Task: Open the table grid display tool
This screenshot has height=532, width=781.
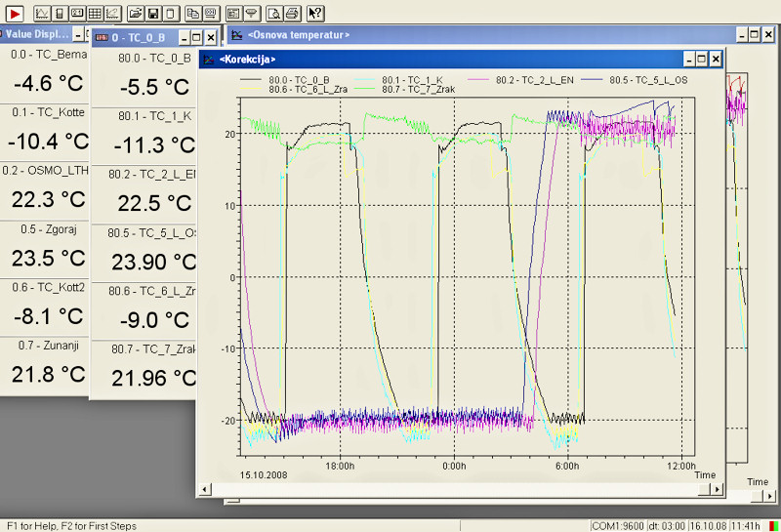Action: pyautogui.click(x=95, y=14)
